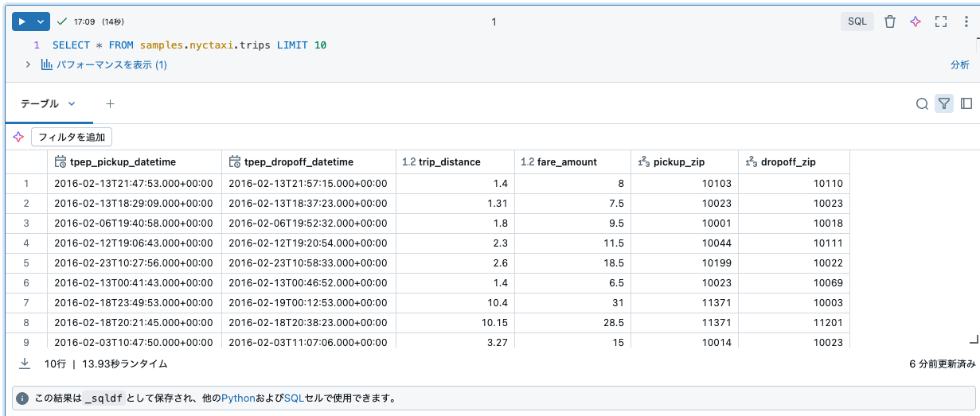Expand the performance details chevron
This screenshot has width=980, height=416.
click(28, 64)
